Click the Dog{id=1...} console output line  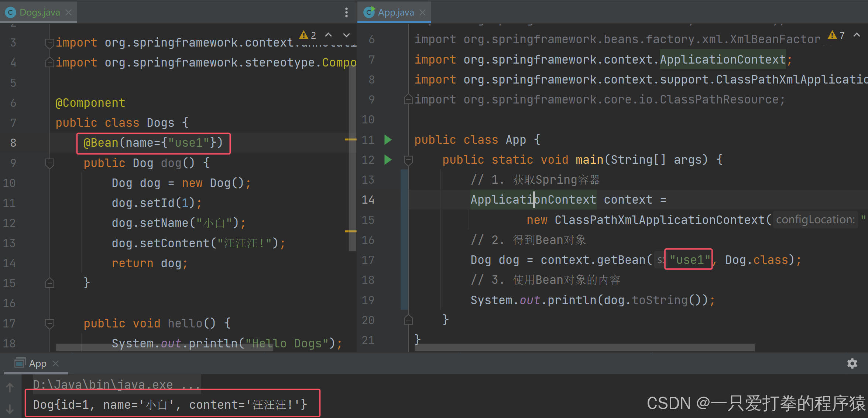coord(170,405)
